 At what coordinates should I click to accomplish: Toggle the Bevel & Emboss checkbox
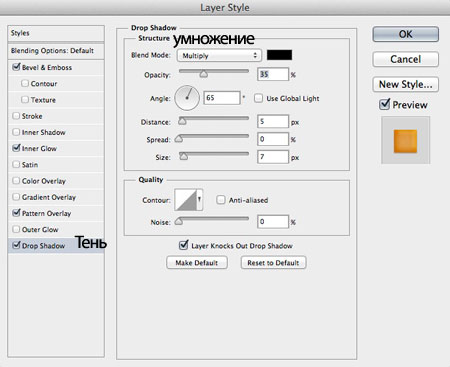16,67
